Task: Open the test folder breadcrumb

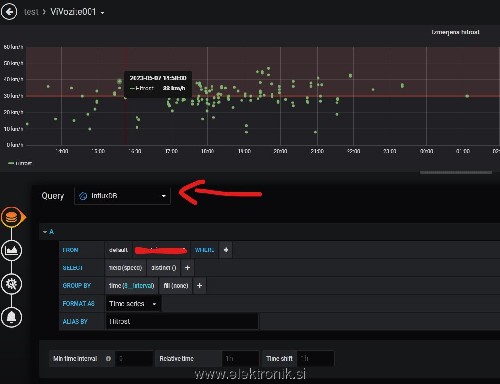Action: tap(31, 12)
